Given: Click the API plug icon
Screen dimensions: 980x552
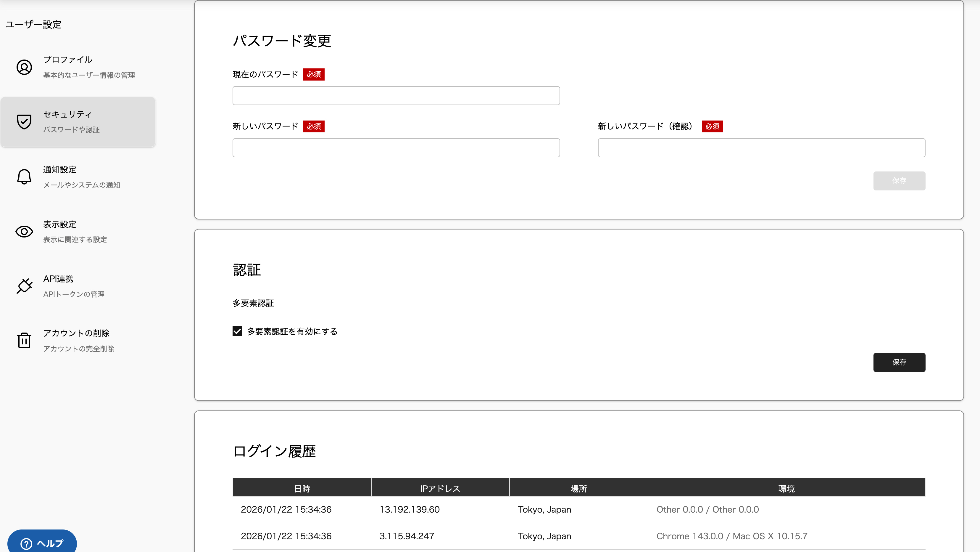Looking at the screenshot, I should [24, 286].
